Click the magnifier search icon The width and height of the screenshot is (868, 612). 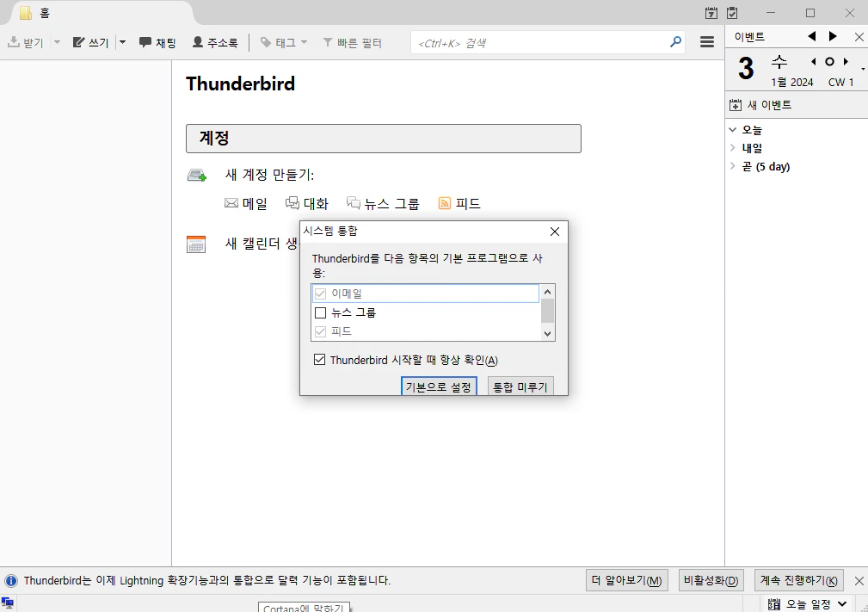pyautogui.click(x=675, y=42)
